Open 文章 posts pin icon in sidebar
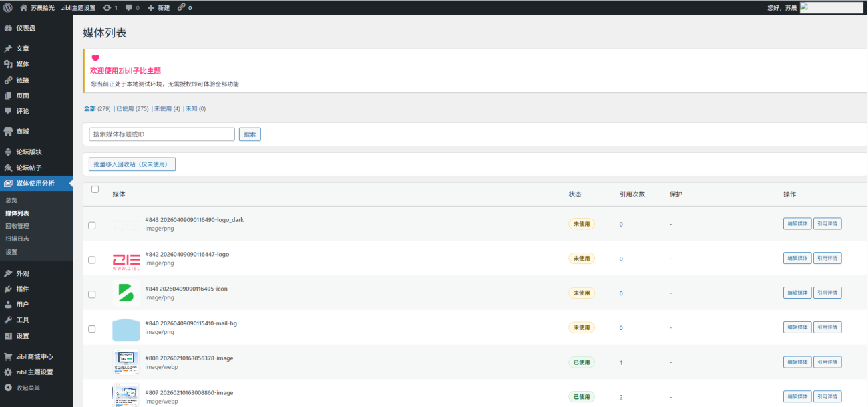This screenshot has width=868, height=407. [x=8, y=49]
